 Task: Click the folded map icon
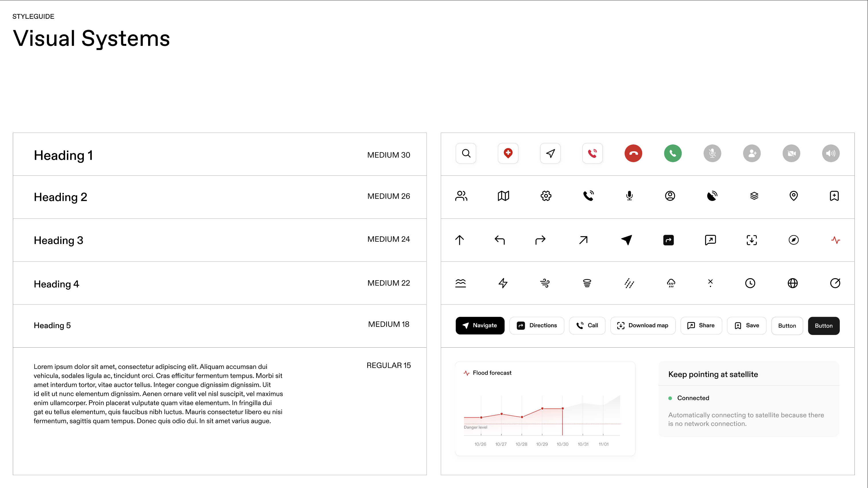point(503,196)
